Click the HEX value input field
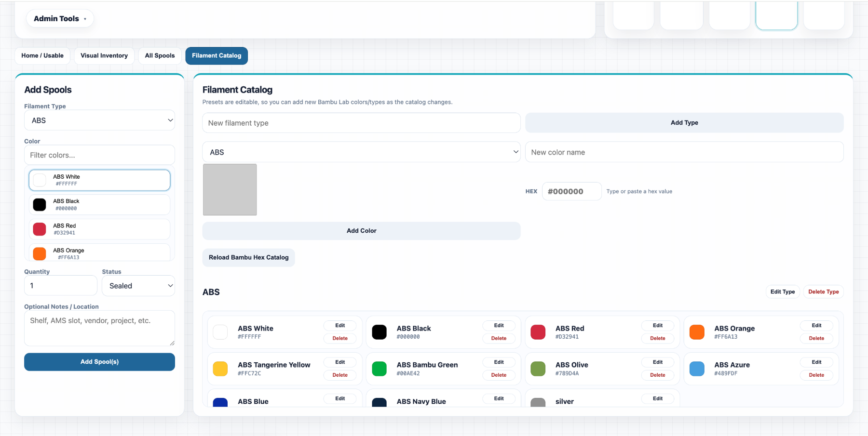The width and height of the screenshot is (868, 436). coord(571,191)
